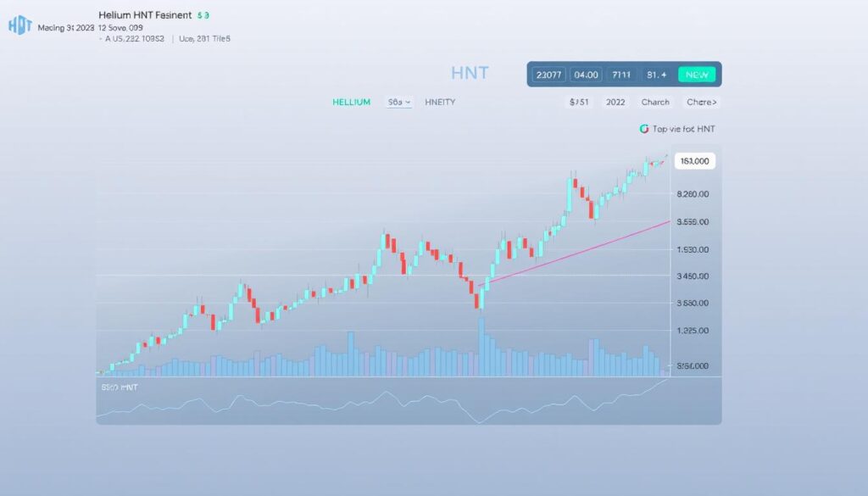Click the 3,450.00 price axis label
868x496 pixels.
(693, 276)
